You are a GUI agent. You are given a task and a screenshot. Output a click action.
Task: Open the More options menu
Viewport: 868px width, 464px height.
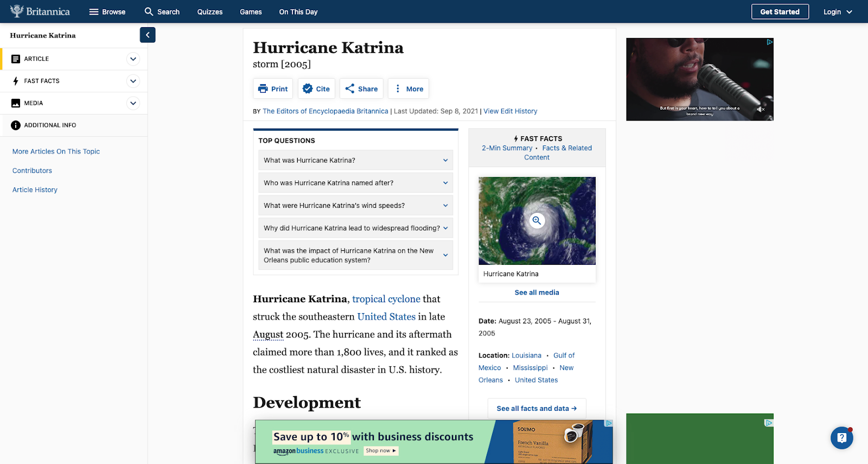click(x=409, y=89)
